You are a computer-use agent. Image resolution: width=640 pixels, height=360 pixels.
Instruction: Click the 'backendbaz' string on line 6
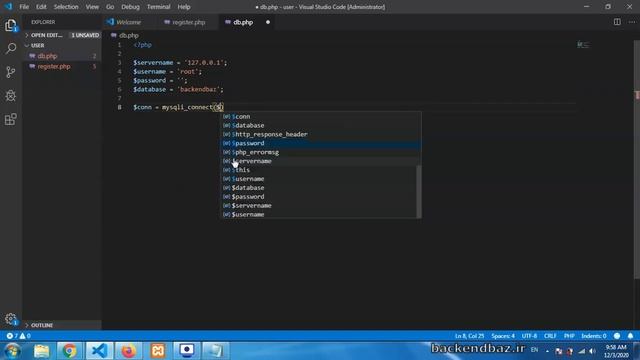(x=198, y=89)
